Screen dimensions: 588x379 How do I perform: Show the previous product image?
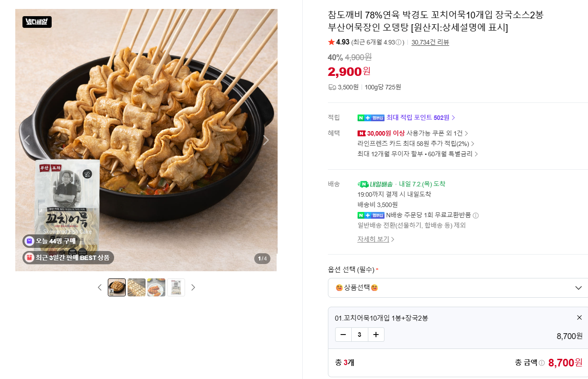(x=27, y=140)
